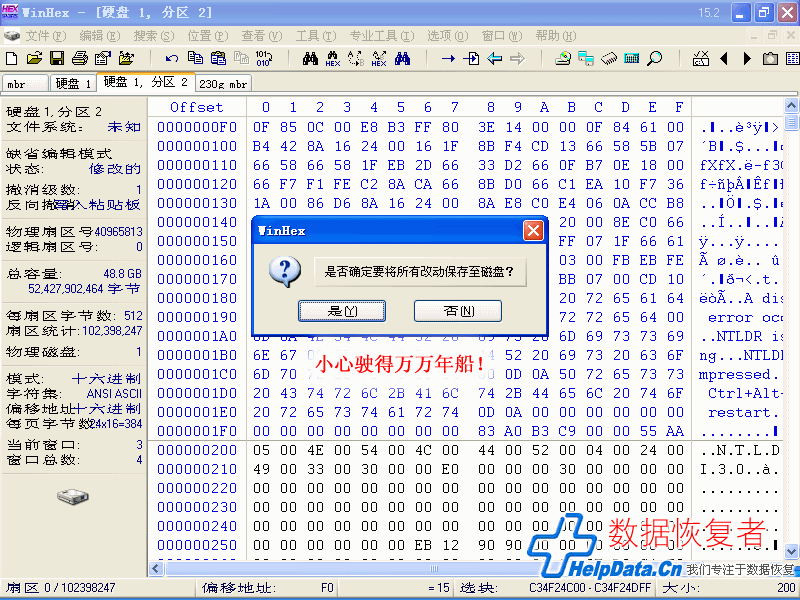Click the Find HEX values binoculars icon
800x600 pixels.
click(333, 59)
